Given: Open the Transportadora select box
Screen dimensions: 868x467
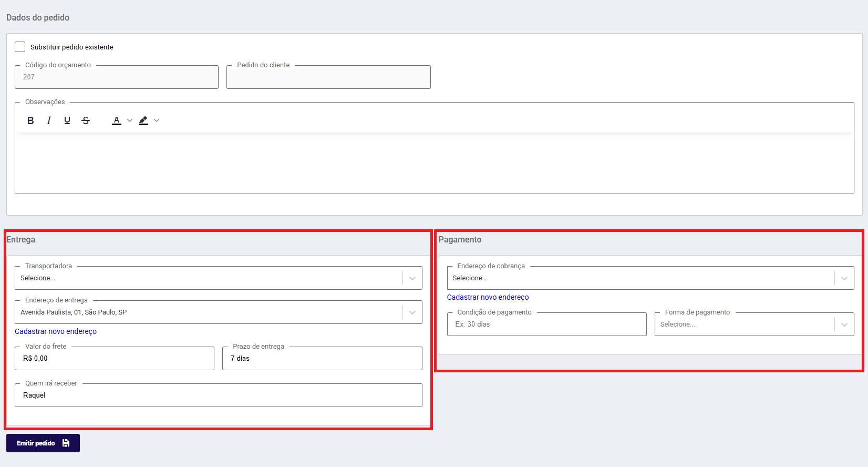Looking at the screenshot, I should [x=219, y=278].
